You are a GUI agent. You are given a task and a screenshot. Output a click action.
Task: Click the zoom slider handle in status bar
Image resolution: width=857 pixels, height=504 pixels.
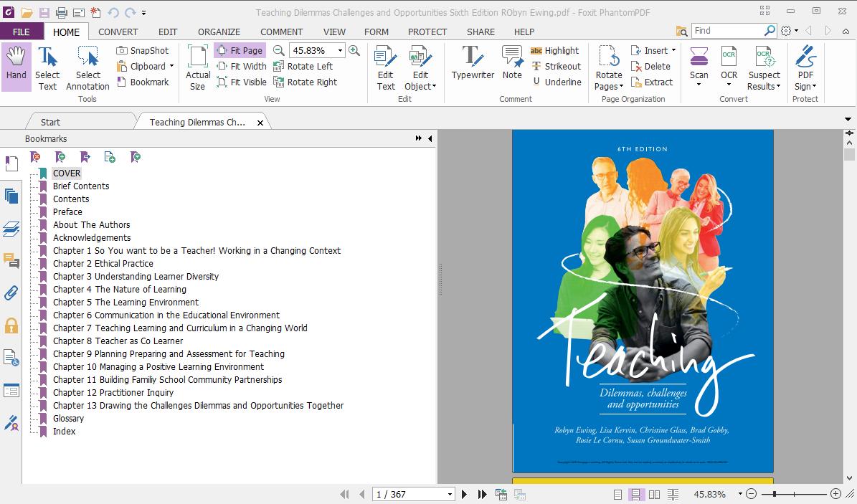775,494
